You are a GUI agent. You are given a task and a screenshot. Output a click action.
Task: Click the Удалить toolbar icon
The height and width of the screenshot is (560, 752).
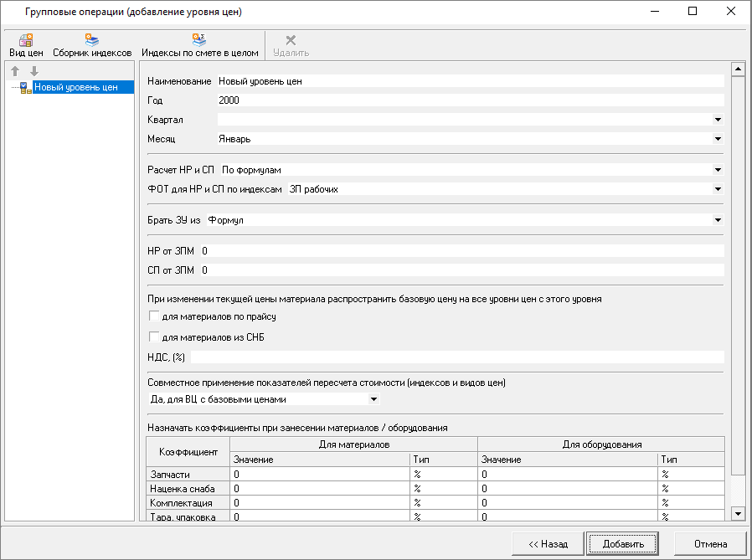click(291, 39)
